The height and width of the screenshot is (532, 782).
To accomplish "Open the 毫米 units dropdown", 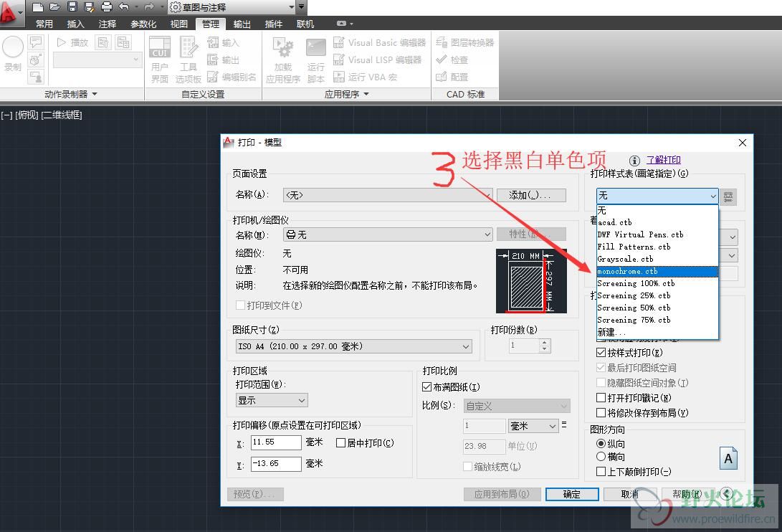I will click(533, 426).
